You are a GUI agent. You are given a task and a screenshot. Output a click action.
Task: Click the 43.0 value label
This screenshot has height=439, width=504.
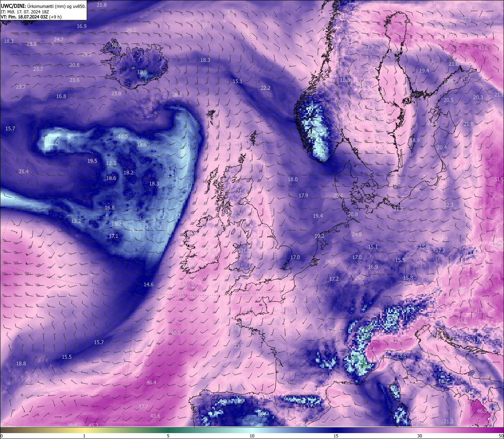pyautogui.click(x=483, y=48)
